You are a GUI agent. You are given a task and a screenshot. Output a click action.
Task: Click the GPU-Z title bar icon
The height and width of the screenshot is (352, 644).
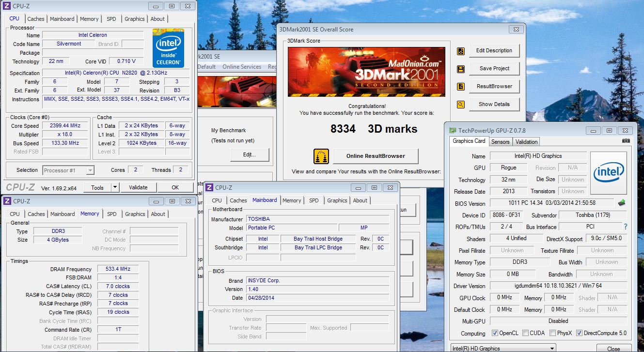click(453, 130)
